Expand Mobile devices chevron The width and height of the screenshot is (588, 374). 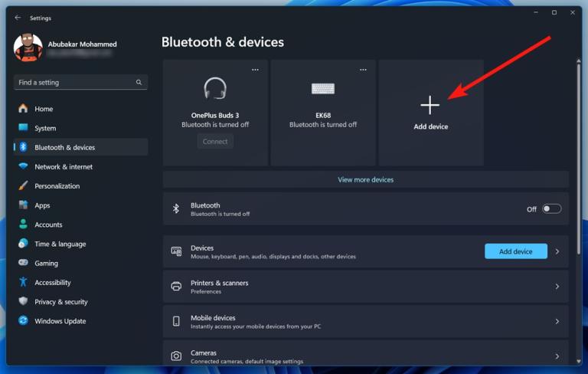click(557, 321)
